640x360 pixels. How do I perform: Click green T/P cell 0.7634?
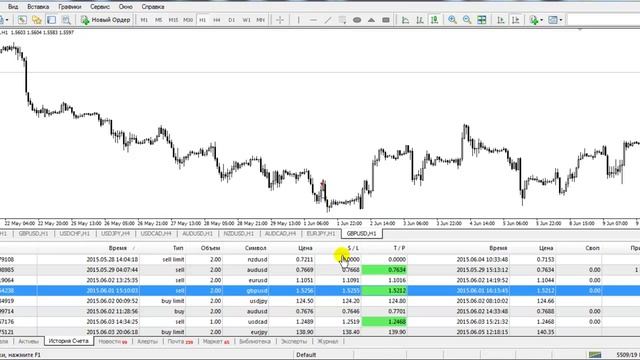pyautogui.click(x=384, y=270)
